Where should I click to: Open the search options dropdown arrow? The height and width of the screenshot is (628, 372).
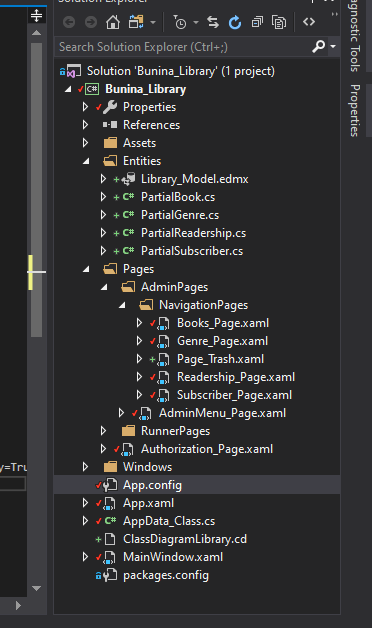(333, 47)
